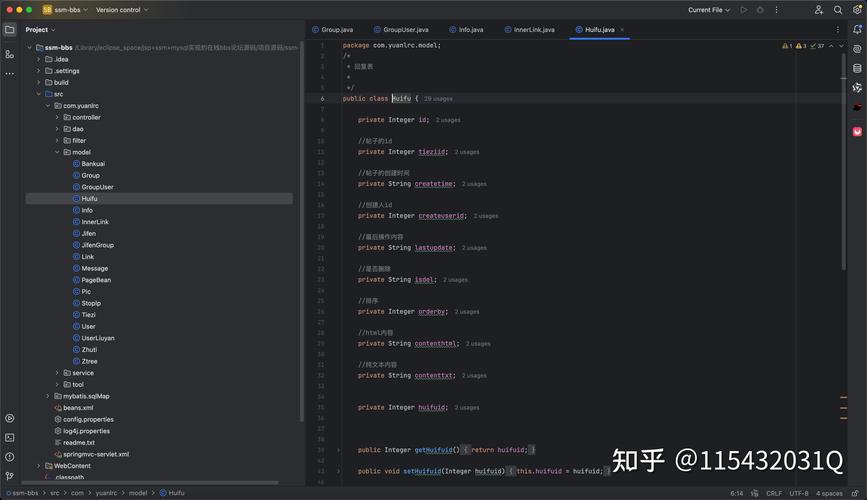
Task: Switch to the InnerLink.java tab
Action: (x=534, y=30)
